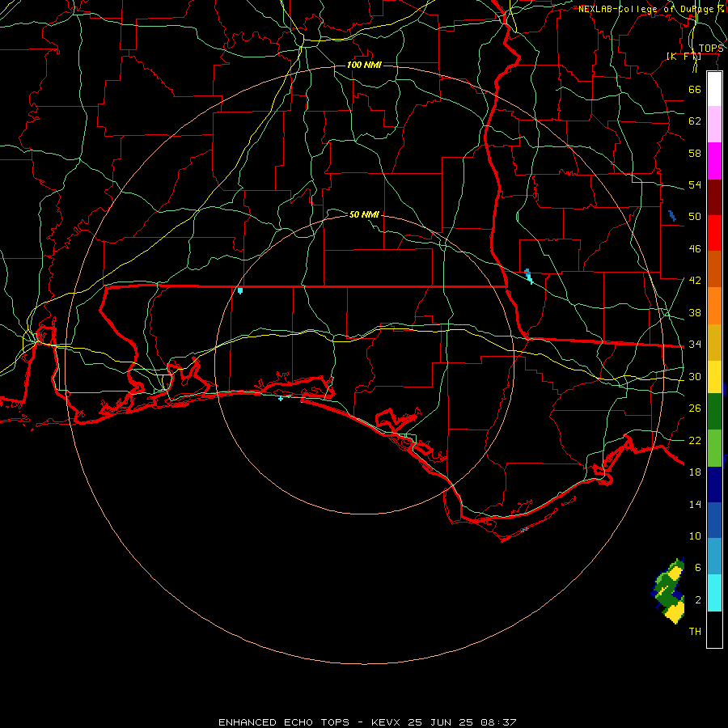
Task: Click the cyan echo near Georgia border
Action: (529, 277)
